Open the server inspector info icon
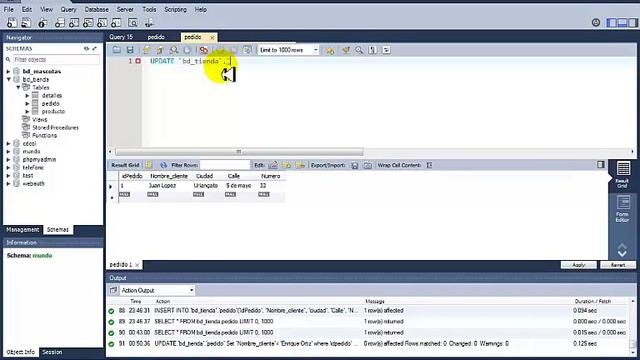This screenshot has height=360, width=640. pyautogui.click(x=42, y=23)
